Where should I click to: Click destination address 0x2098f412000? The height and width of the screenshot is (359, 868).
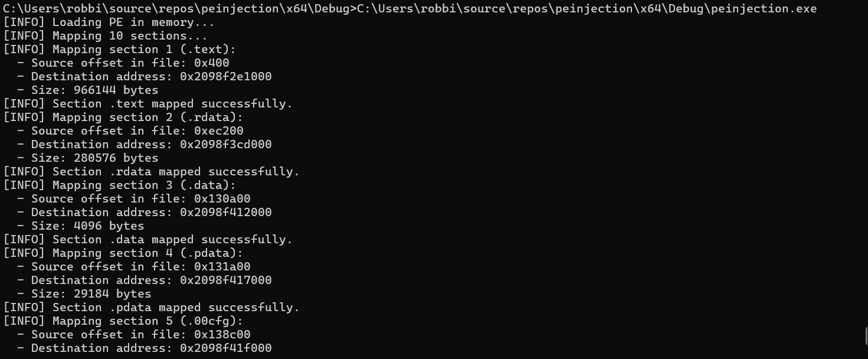click(x=225, y=213)
